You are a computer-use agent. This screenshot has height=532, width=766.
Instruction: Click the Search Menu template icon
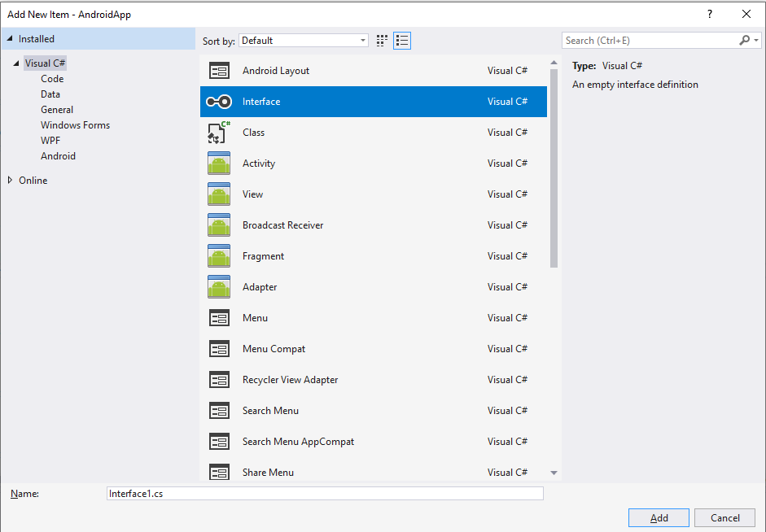219,411
